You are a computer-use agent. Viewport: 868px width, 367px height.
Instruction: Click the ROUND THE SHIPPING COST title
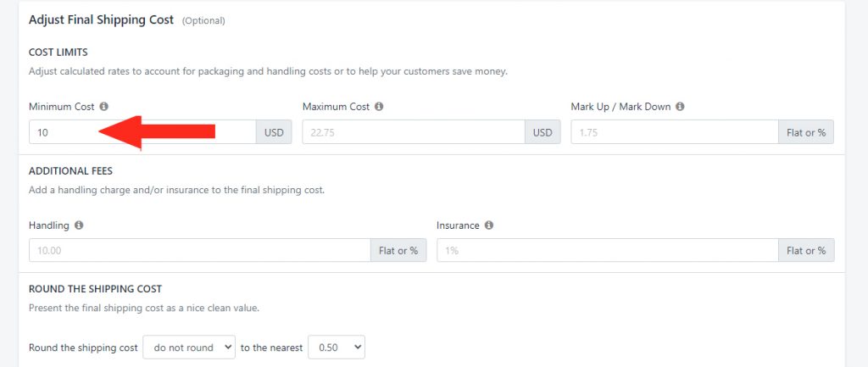tap(95, 289)
